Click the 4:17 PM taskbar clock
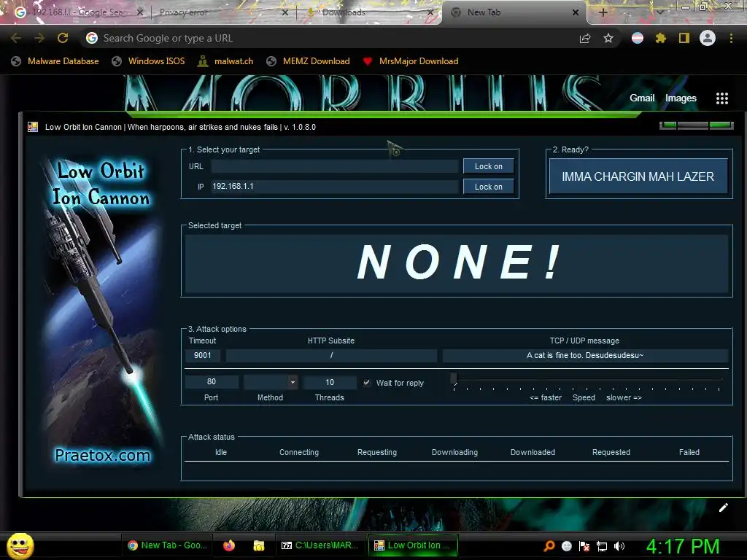The image size is (747, 560). 683,546
